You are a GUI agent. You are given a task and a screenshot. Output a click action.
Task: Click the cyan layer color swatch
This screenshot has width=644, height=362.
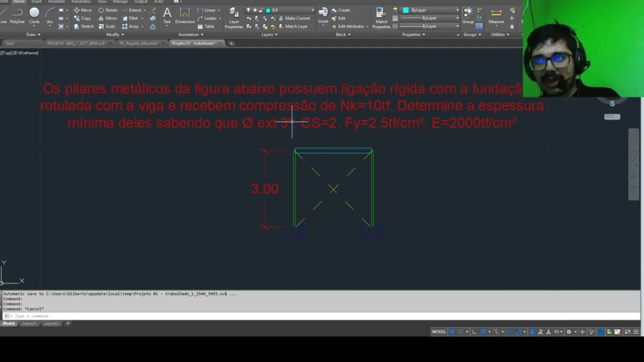coord(268,10)
